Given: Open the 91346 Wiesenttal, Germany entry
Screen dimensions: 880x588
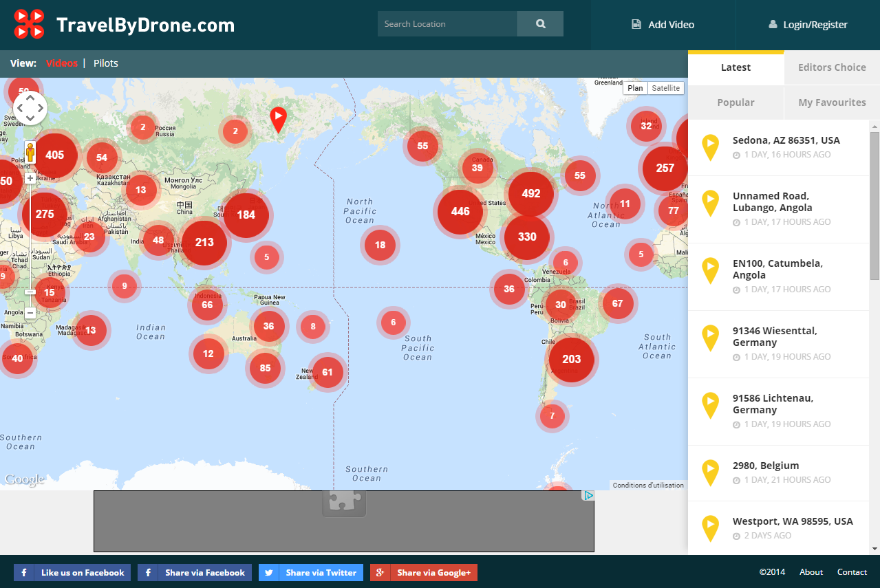Looking at the screenshot, I should click(x=779, y=344).
